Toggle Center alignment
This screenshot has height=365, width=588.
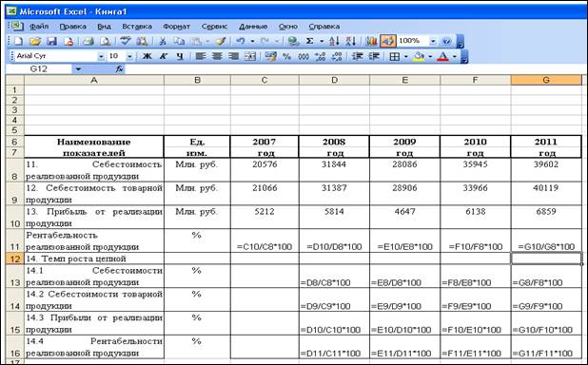[217, 56]
